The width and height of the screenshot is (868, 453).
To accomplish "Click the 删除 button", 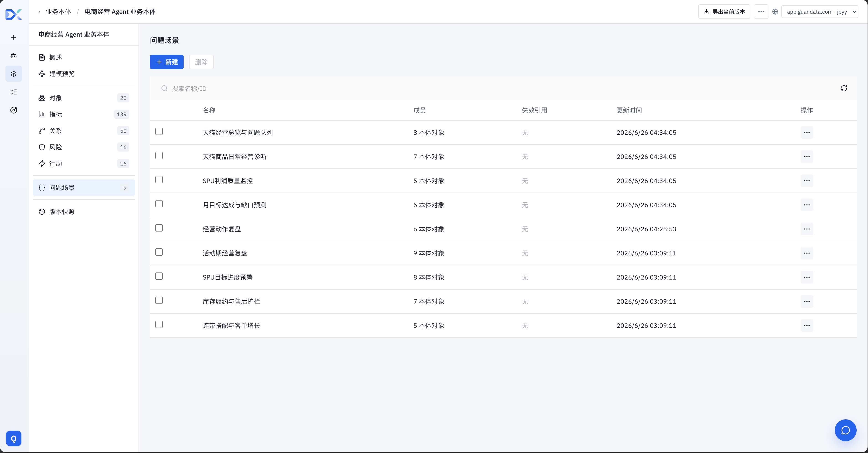I will pyautogui.click(x=201, y=62).
